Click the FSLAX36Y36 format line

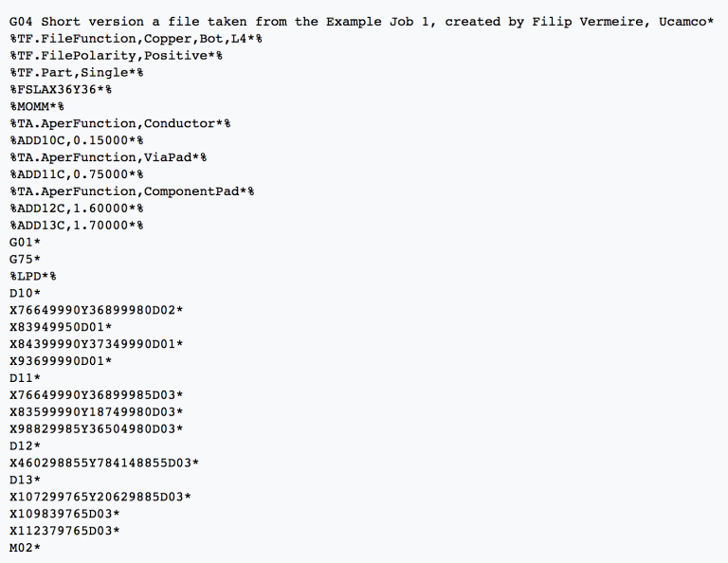click(x=61, y=89)
